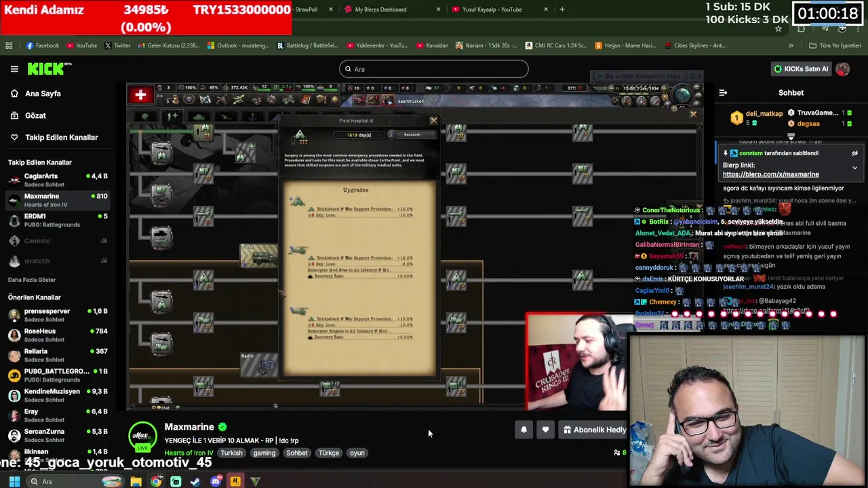Click the KICK logo

49,68
